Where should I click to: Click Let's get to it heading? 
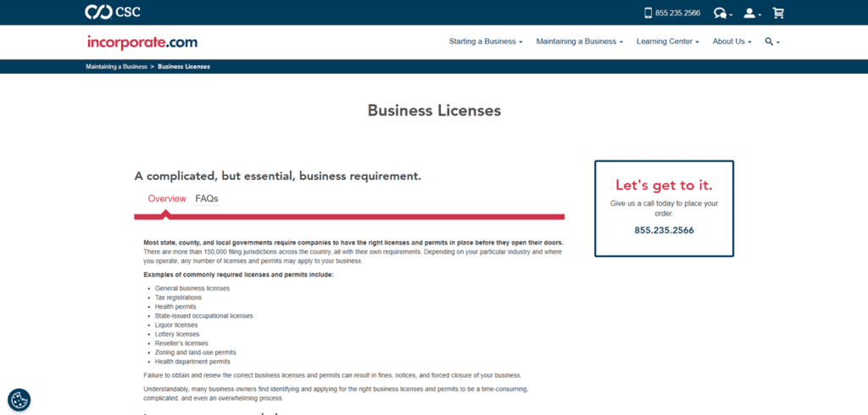(664, 185)
